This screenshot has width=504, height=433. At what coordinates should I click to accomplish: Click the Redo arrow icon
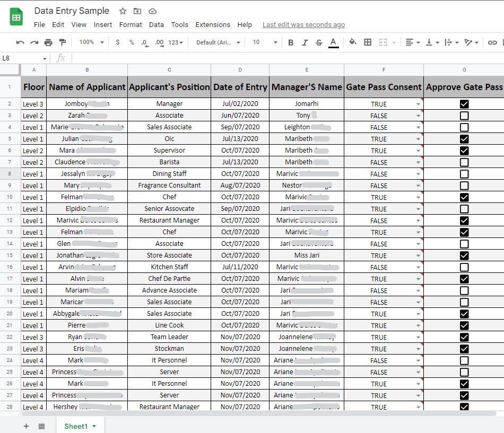point(34,42)
